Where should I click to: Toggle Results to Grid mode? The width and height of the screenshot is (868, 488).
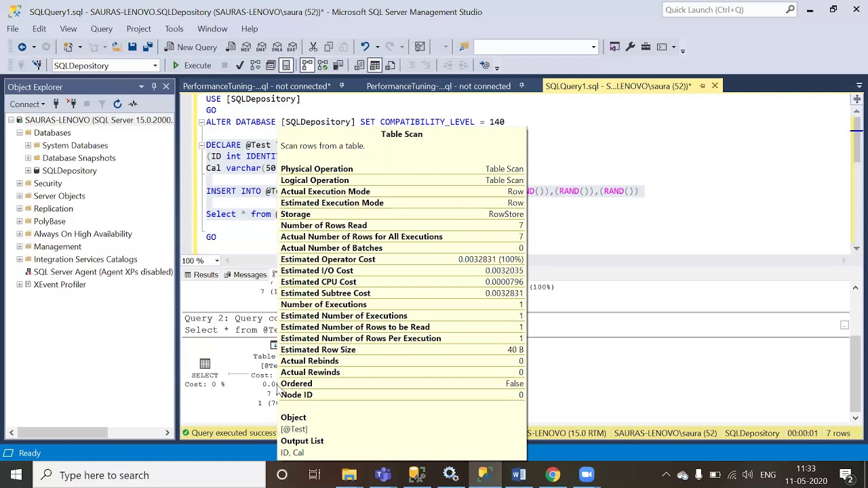pyautogui.click(x=375, y=65)
